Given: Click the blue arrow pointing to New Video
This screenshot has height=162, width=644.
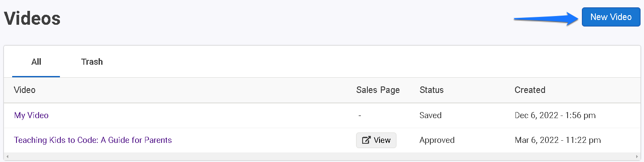Looking at the screenshot, I should click(x=546, y=19).
